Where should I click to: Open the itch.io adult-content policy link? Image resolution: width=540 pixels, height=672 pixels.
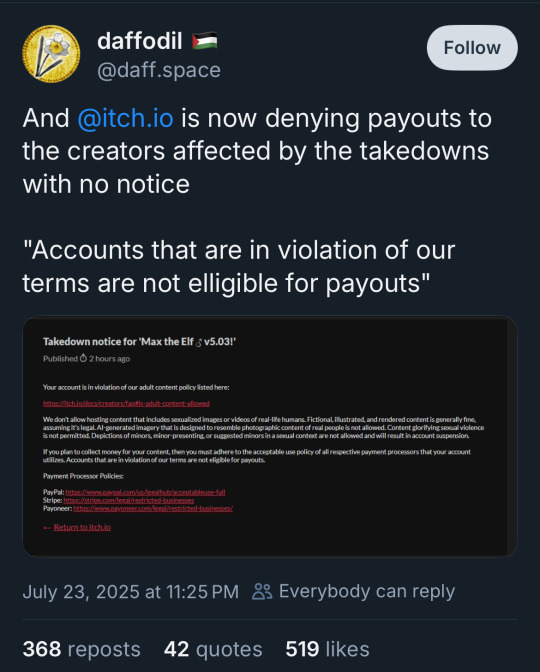click(x=126, y=403)
